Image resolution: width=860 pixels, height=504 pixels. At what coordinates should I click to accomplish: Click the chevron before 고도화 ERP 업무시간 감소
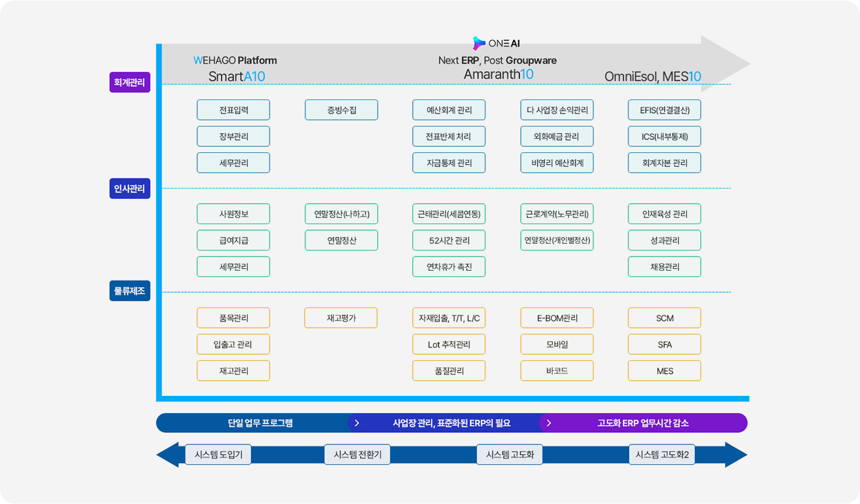tap(549, 423)
